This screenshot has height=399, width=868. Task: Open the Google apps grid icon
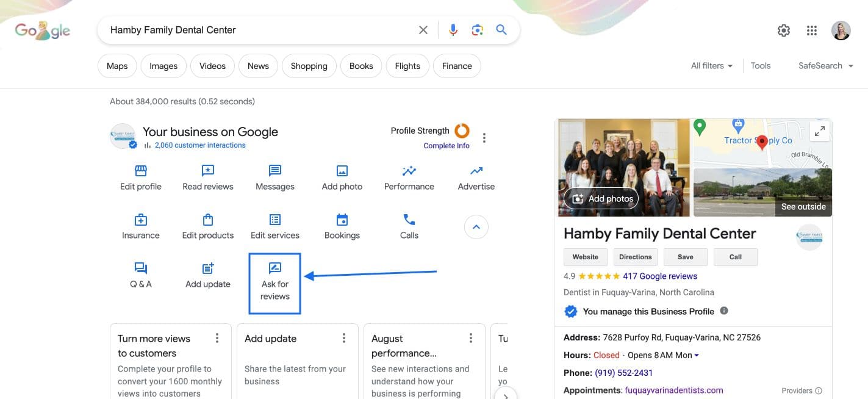812,31
